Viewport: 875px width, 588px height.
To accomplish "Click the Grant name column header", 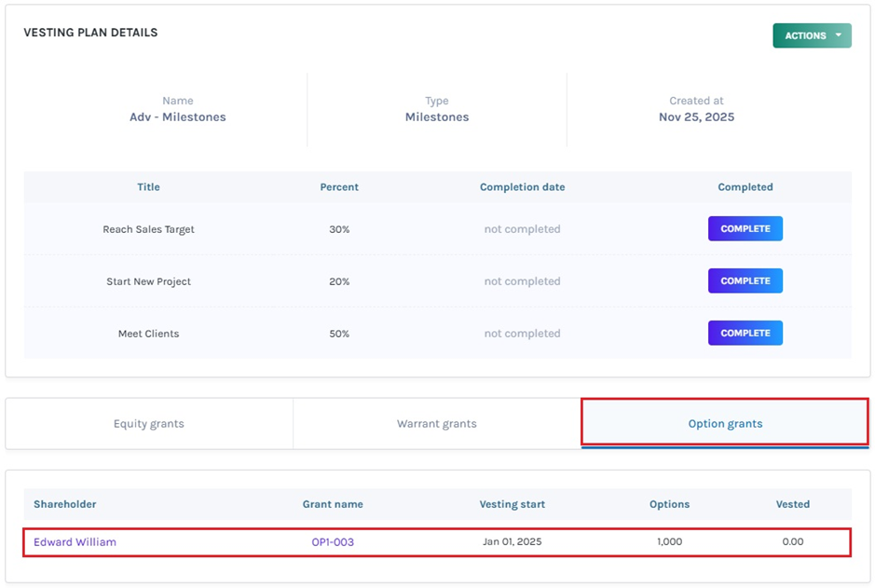I will tap(333, 504).
